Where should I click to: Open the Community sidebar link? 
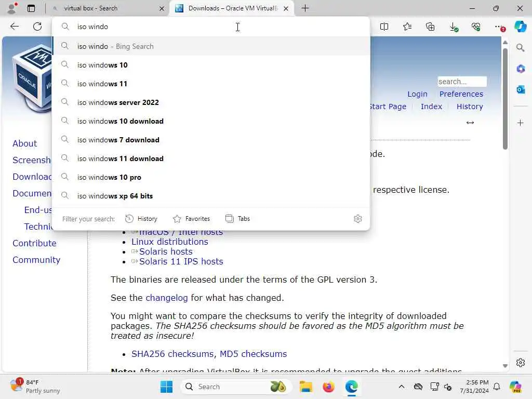coord(36,260)
